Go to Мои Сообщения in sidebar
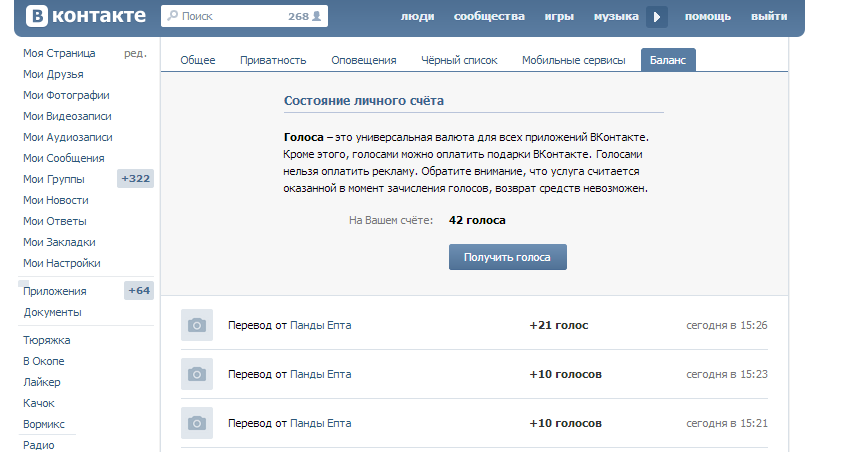Image resolution: width=865 pixels, height=452 pixels. click(63, 158)
